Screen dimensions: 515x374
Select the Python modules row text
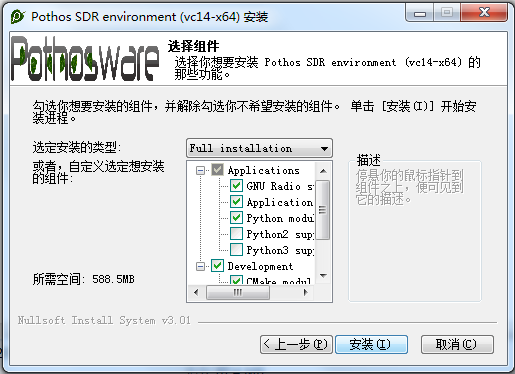280,218
